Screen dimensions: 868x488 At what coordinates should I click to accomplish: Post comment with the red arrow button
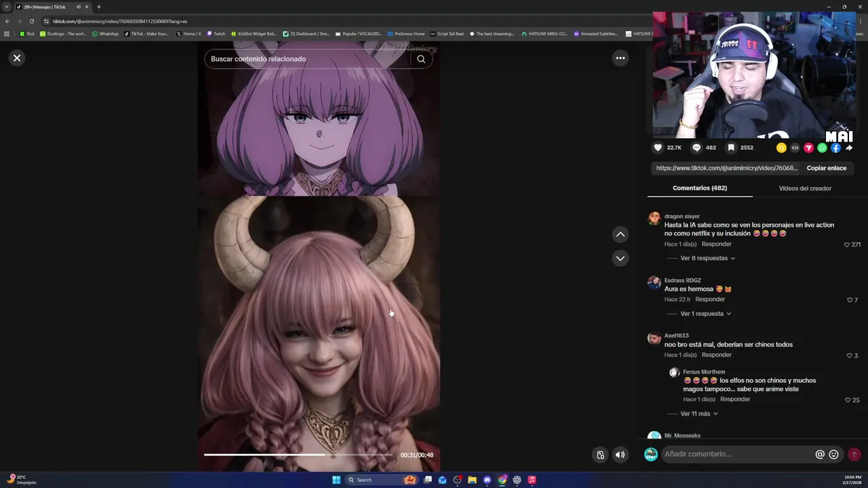point(854,455)
